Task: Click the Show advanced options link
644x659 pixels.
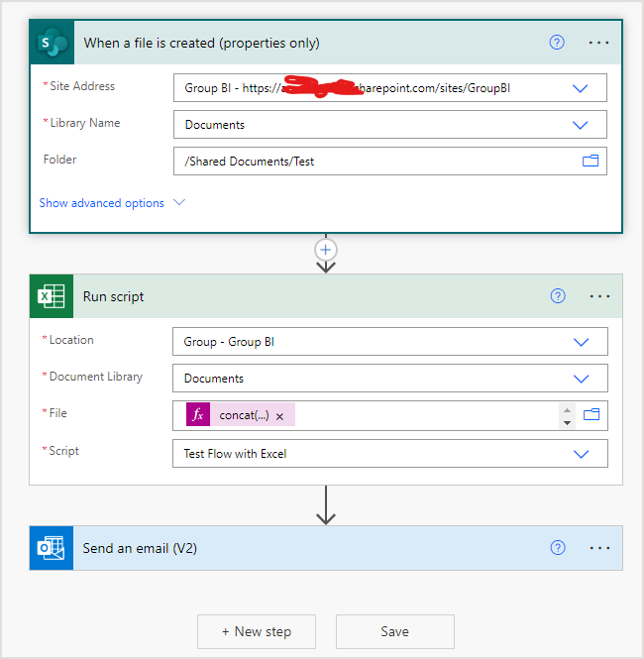Action: 102,203
